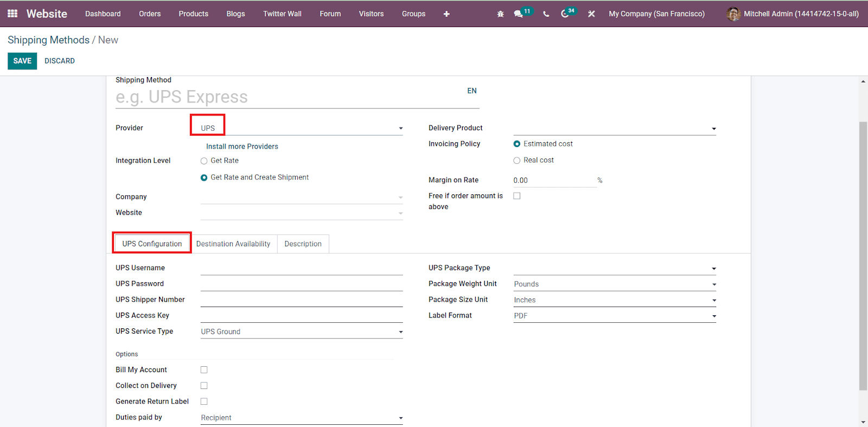The width and height of the screenshot is (868, 427).
Task: Open Duties paid by dropdown
Action: 302,417
